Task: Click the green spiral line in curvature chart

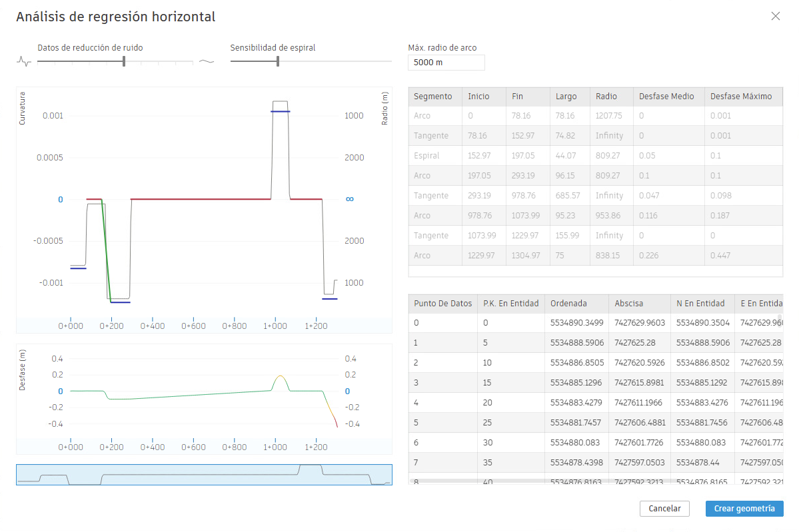Action: 106,250
